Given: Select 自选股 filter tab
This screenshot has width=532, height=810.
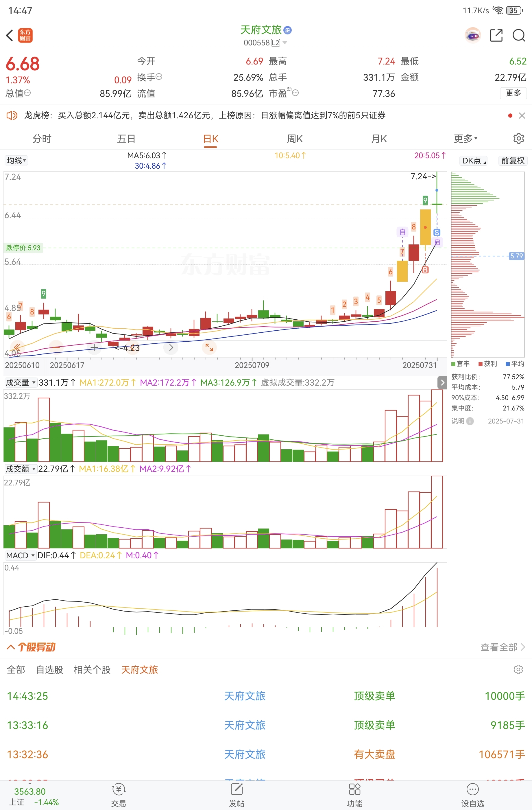Looking at the screenshot, I should click(50, 670).
